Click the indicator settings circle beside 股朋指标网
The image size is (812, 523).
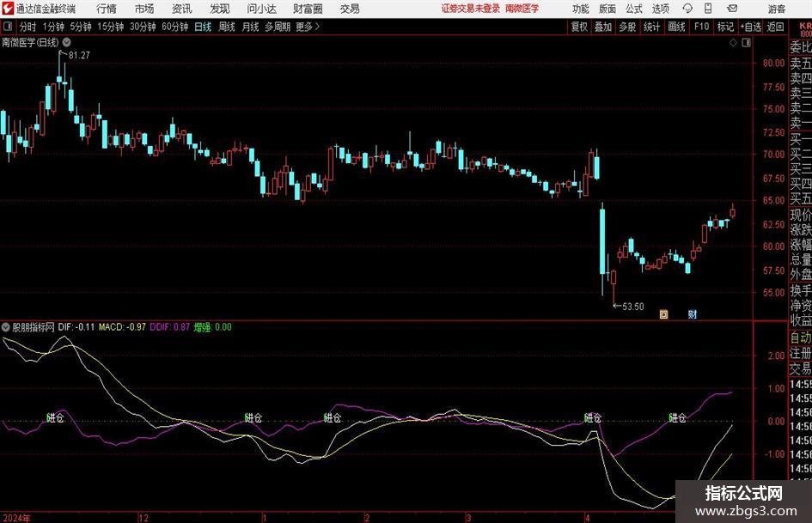coord(6,327)
